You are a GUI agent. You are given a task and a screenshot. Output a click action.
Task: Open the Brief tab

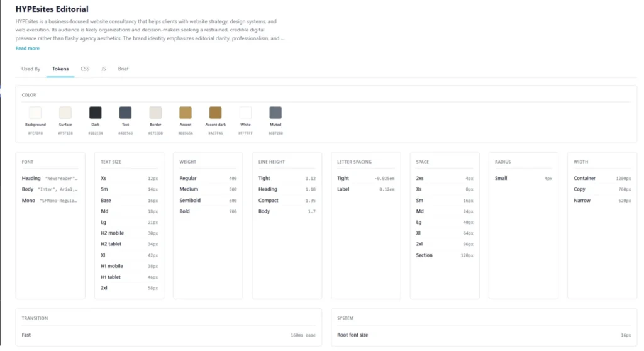point(123,69)
